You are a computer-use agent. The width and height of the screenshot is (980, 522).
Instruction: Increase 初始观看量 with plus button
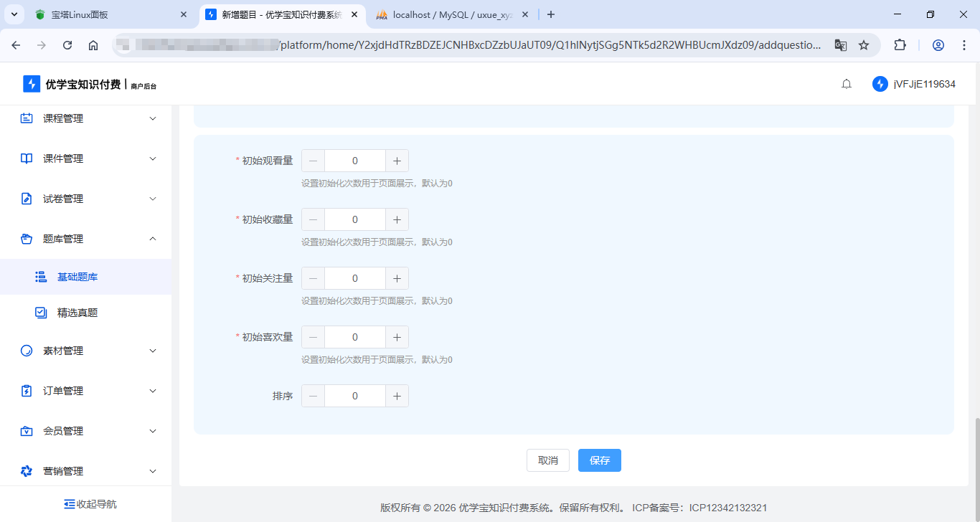coord(397,161)
